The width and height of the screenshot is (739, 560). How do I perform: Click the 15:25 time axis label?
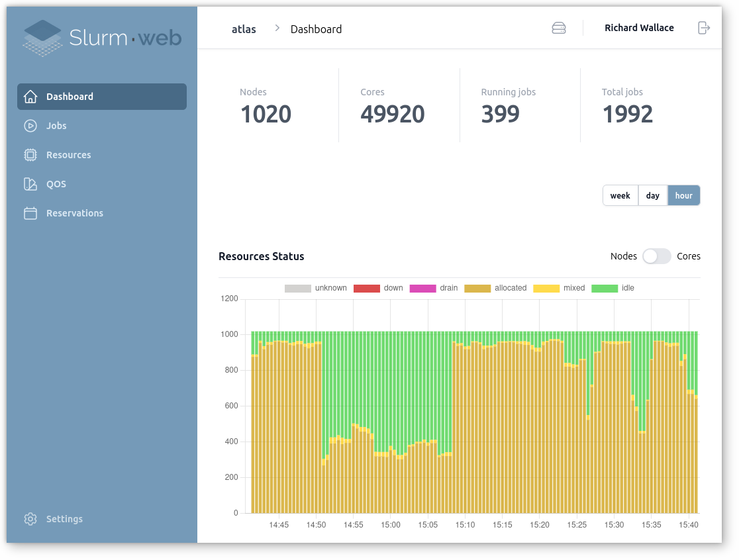(x=577, y=525)
